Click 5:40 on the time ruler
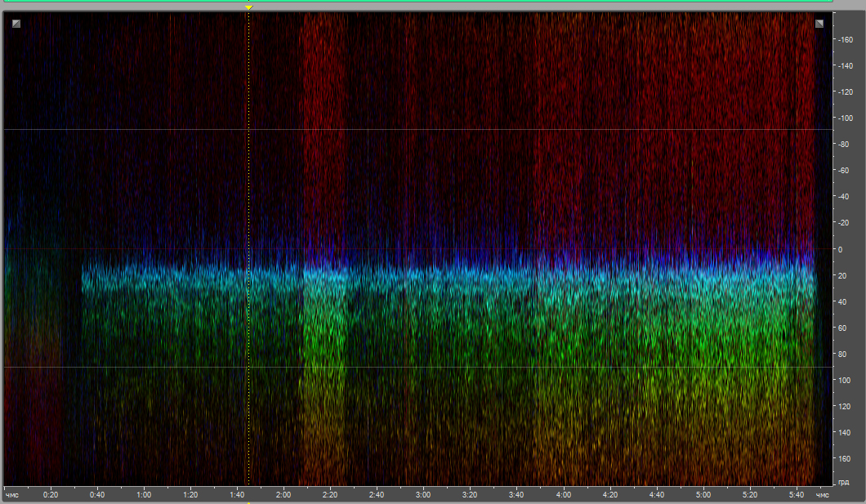This screenshot has height=504, width=866. point(796,495)
